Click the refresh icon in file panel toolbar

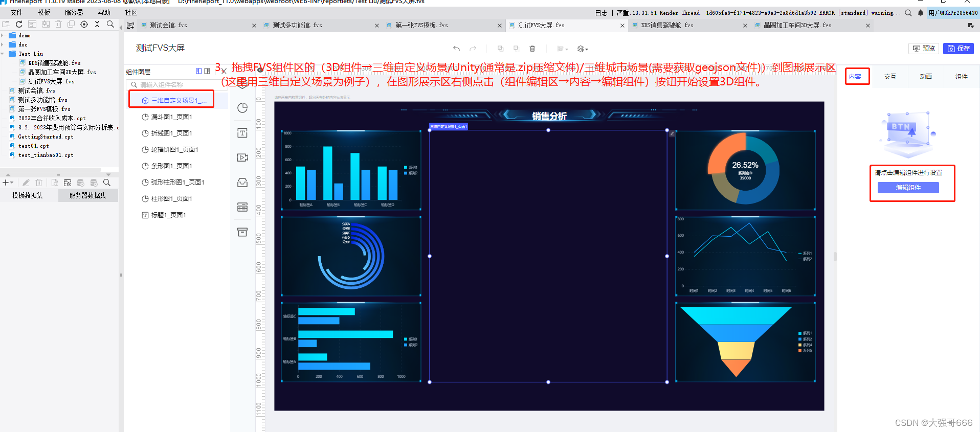[x=19, y=24]
